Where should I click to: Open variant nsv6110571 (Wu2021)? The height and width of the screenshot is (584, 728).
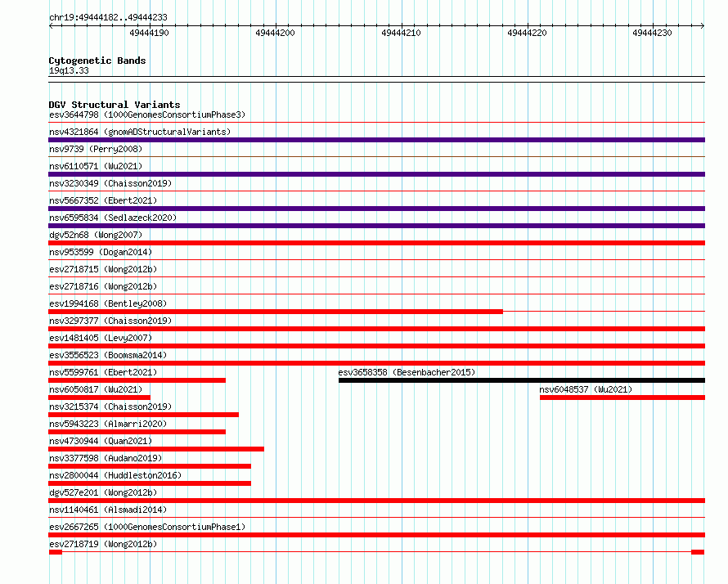[x=96, y=166]
